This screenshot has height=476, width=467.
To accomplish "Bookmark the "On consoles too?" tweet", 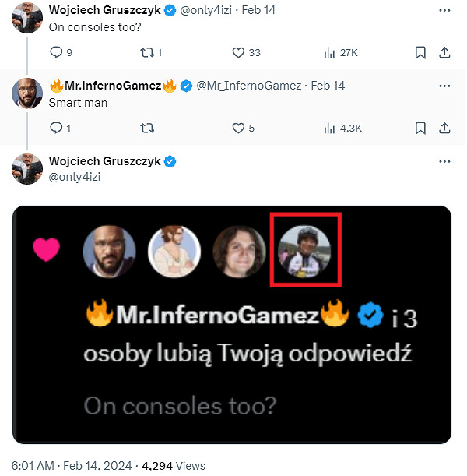I will (420, 52).
